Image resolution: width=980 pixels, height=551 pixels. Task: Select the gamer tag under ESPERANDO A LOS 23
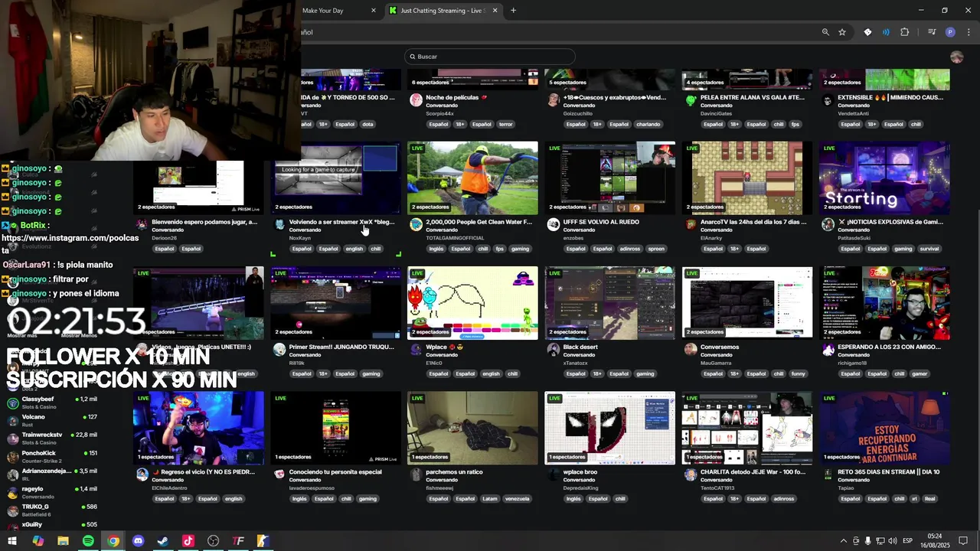920,373
